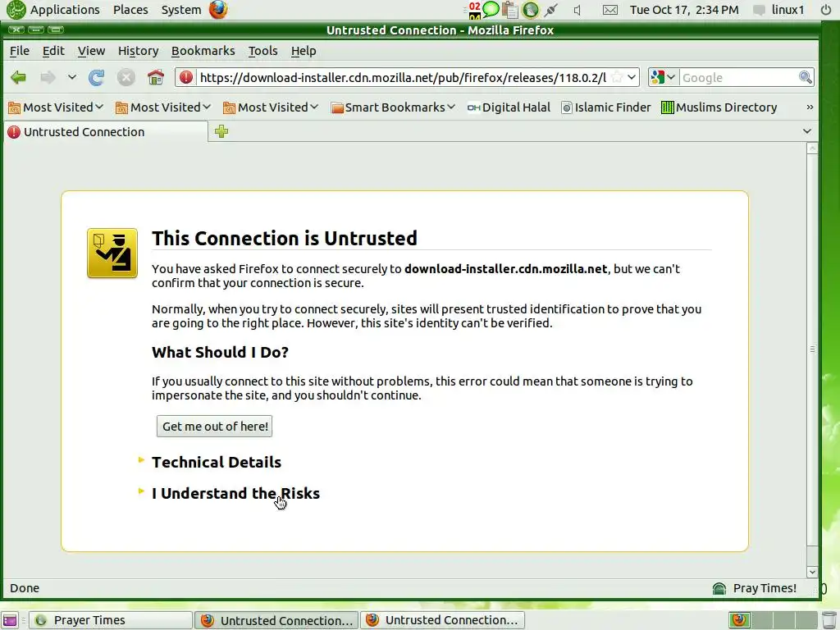Image resolution: width=840 pixels, height=630 pixels.
Task: Click the red warning site identity icon
Action: pyautogui.click(x=186, y=78)
